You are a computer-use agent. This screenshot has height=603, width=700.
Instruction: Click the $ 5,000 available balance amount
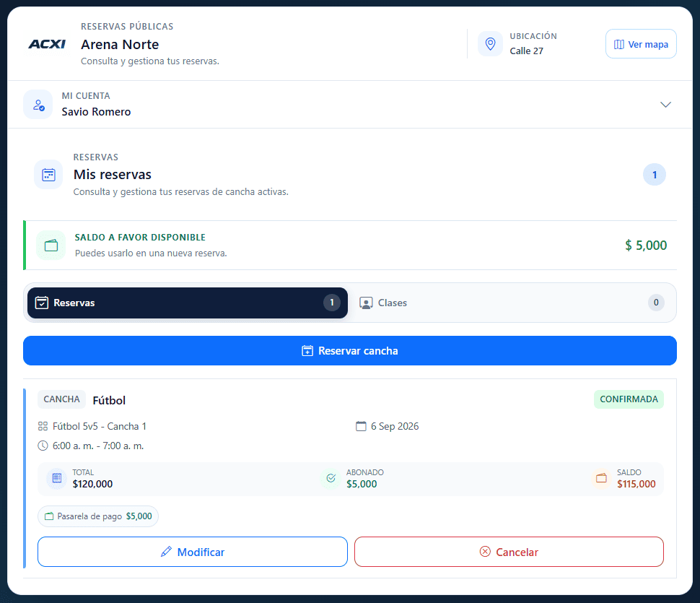(646, 246)
